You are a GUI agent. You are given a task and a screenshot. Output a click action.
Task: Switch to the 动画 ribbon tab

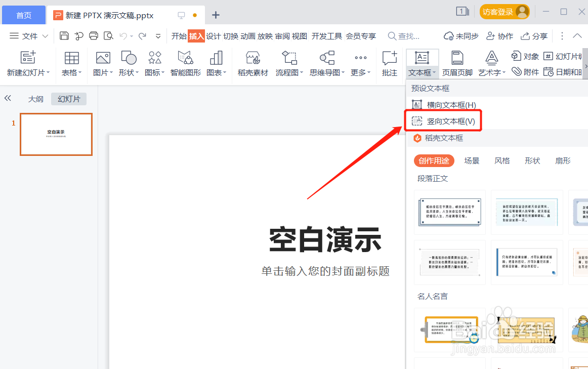[x=248, y=36]
